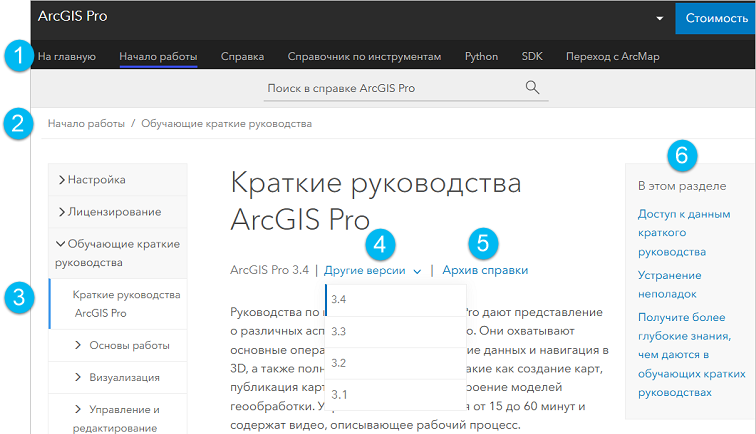756x434 pixels.
Task: Open the Архив справки link
Action: pos(485,271)
